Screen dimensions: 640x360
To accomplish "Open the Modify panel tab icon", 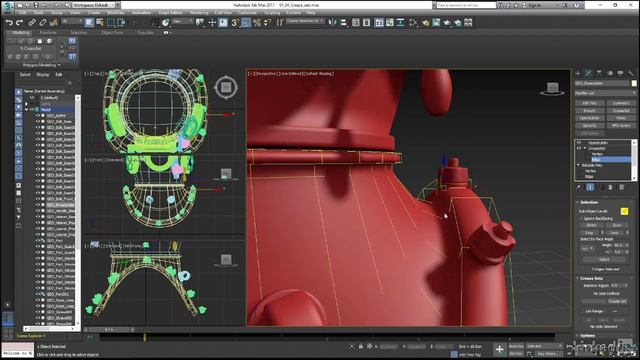I will [589, 73].
